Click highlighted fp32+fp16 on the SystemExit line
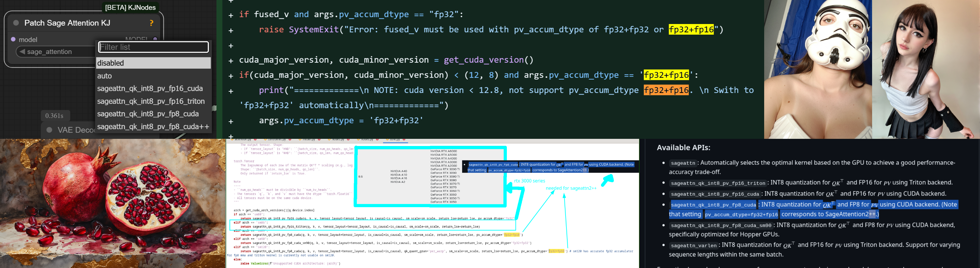980x268 pixels. [x=691, y=29]
